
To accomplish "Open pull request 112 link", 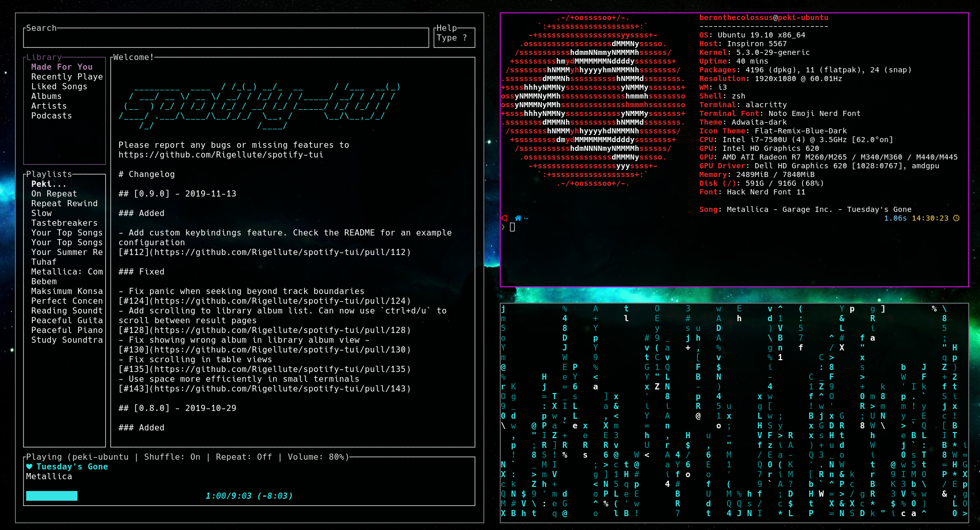I will (x=265, y=252).
